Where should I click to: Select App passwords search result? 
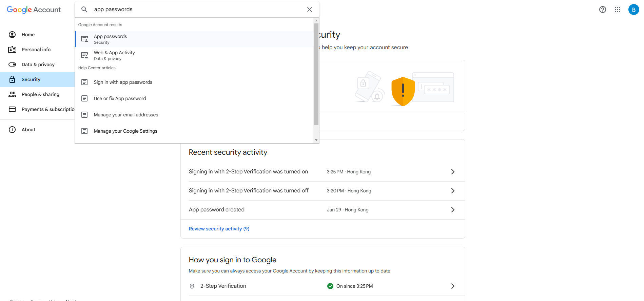click(111, 39)
